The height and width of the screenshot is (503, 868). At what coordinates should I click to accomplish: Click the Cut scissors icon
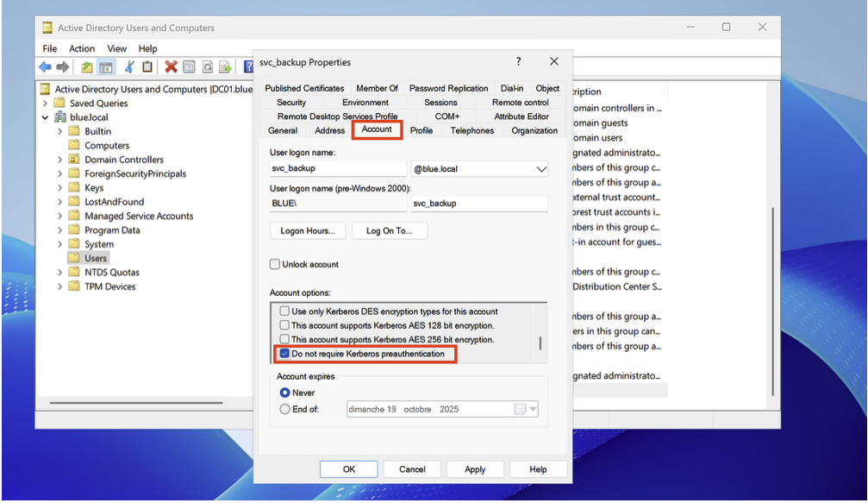coord(129,67)
